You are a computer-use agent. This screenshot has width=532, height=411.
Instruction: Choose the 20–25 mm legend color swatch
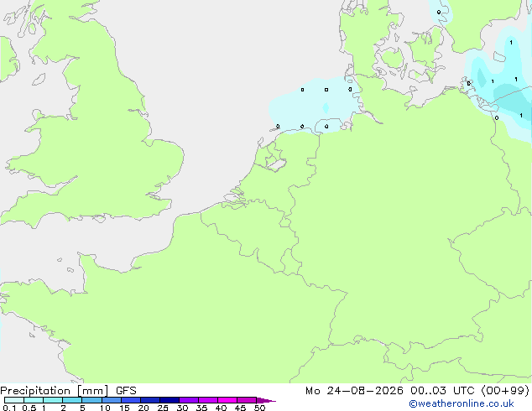(150, 400)
